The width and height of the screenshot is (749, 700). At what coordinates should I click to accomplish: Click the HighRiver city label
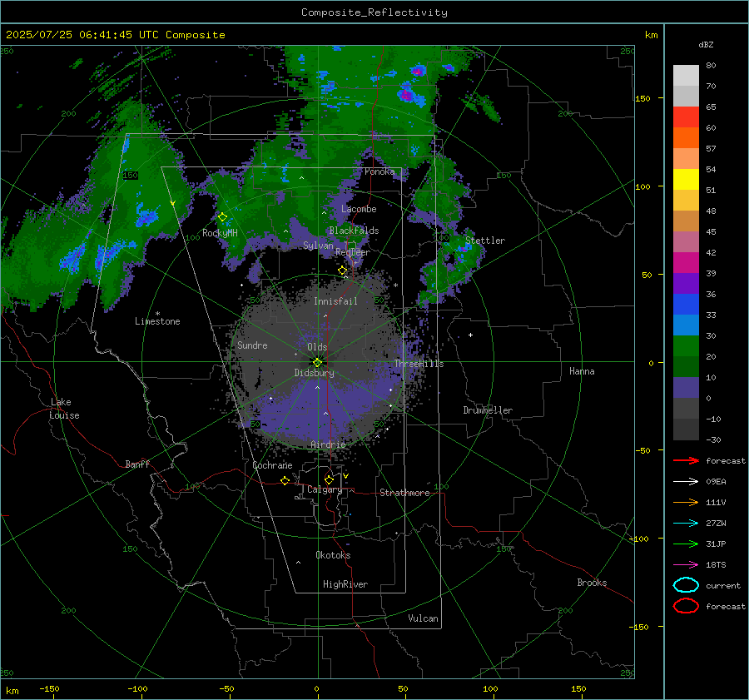pyautogui.click(x=345, y=584)
